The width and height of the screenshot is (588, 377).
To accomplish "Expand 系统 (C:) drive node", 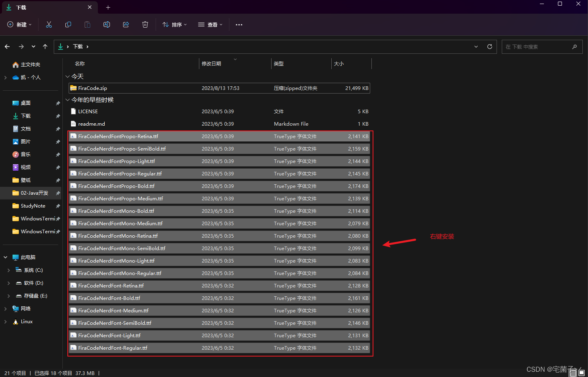I will tap(9, 270).
